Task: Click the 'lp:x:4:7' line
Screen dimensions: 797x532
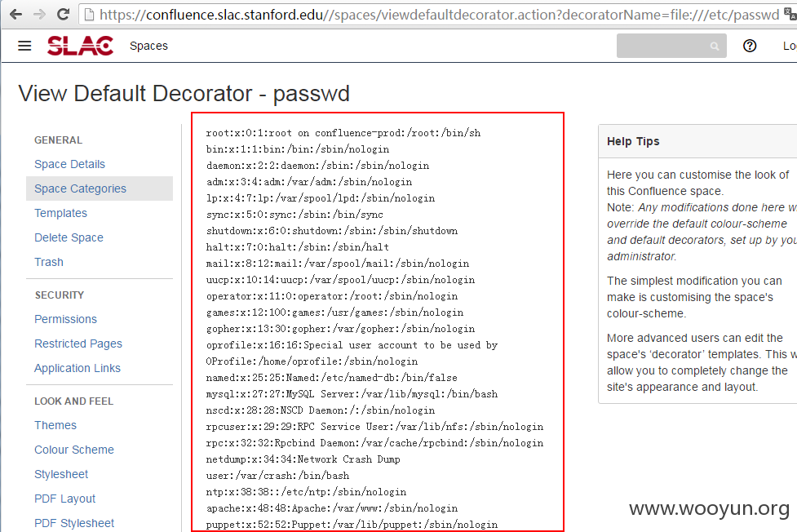Action: (x=321, y=197)
